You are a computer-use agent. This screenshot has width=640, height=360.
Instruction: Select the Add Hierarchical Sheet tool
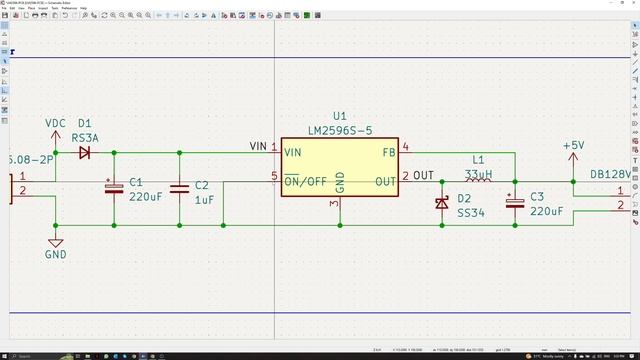[x=635, y=141]
